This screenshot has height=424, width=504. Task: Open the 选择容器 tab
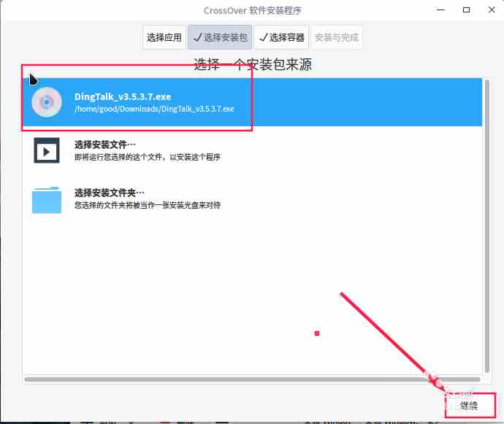pos(281,37)
